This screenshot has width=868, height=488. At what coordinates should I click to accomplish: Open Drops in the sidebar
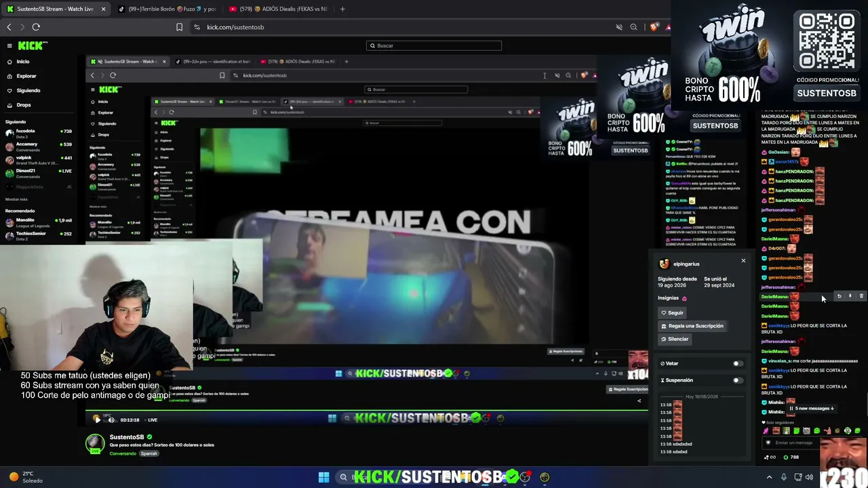click(x=24, y=105)
